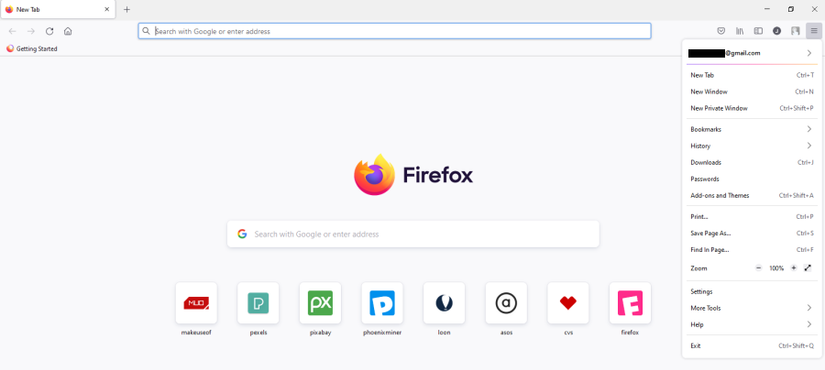The width and height of the screenshot is (825, 370).
Task: Select the New Tab browser tab
Action: (58, 9)
